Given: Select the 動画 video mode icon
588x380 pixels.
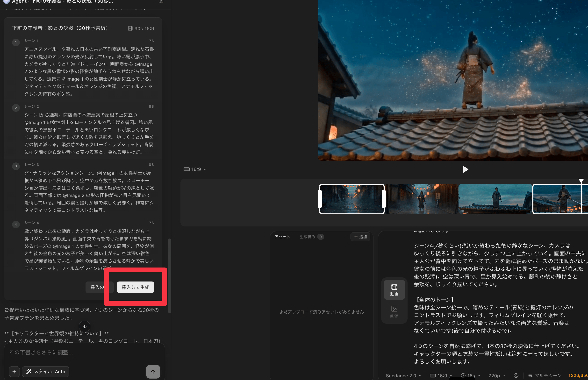Looking at the screenshot, I should [x=394, y=290].
